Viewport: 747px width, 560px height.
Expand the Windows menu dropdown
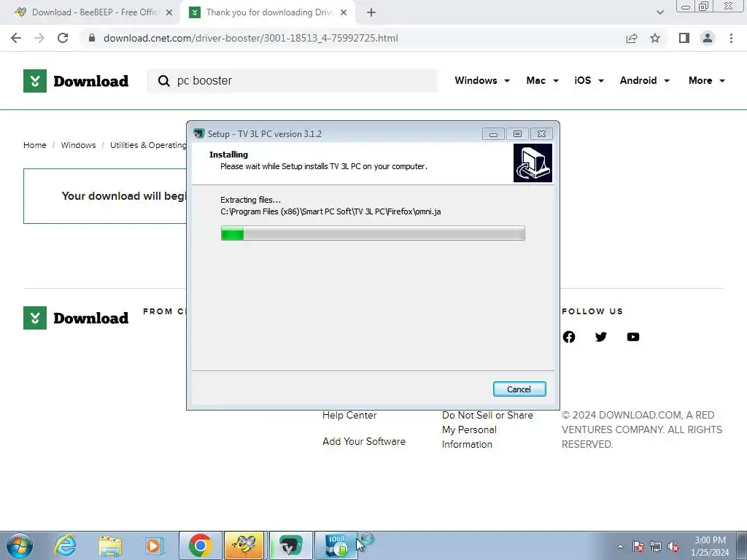click(x=482, y=80)
